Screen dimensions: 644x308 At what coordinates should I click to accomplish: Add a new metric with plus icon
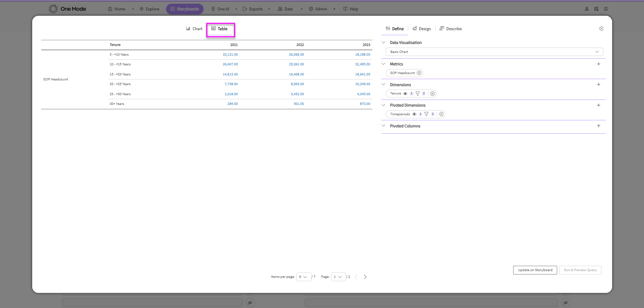(598, 64)
